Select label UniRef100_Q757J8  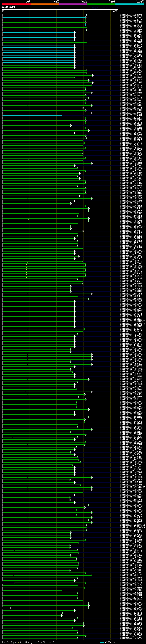tap(131, 95)
